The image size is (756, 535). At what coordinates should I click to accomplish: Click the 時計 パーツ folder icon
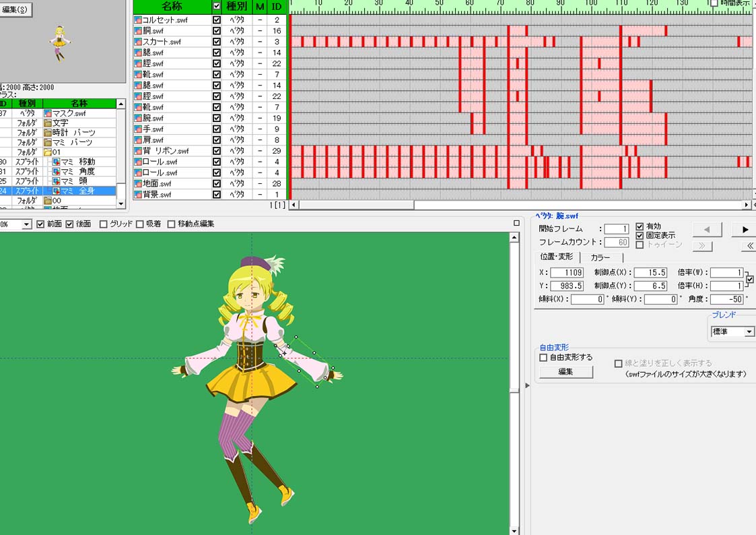coord(48,133)
